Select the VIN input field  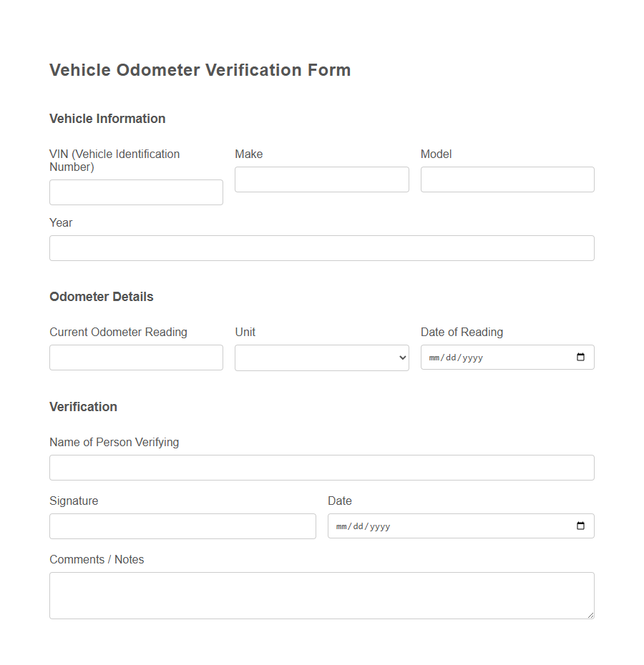click(x=136, y=192)
